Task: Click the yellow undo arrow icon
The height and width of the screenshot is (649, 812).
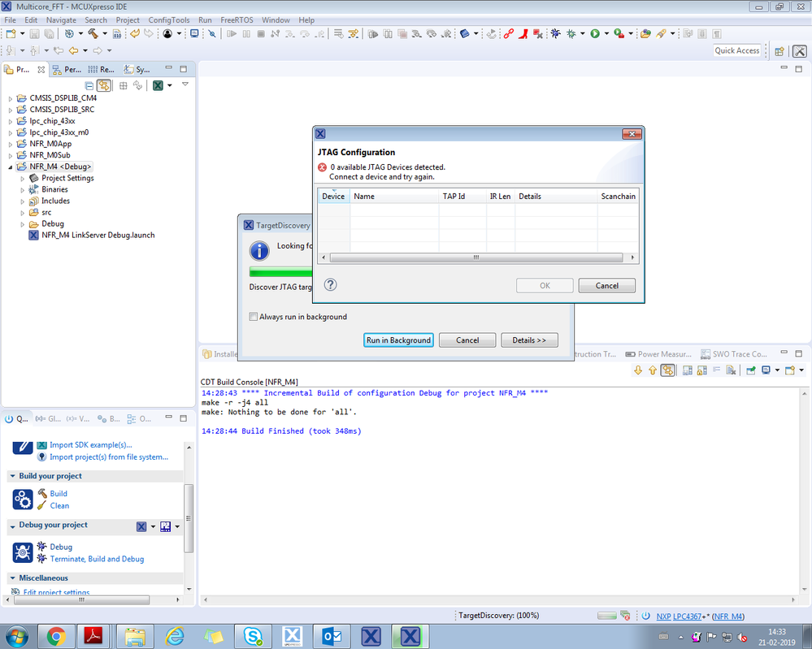Action: point(135,33)
